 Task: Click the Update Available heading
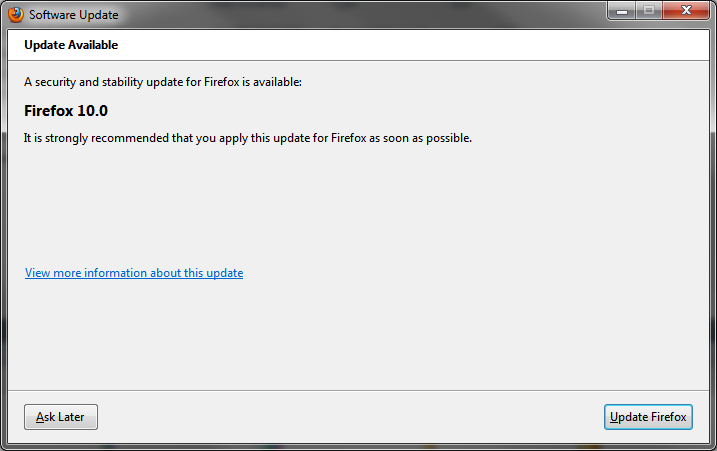pyautogui.click(x=71, y=45)
